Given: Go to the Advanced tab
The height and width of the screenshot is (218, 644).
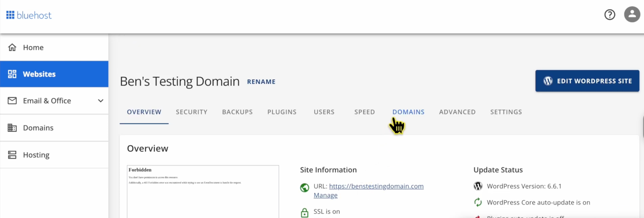Looking at the screenshot, I should tap(457, 112).
